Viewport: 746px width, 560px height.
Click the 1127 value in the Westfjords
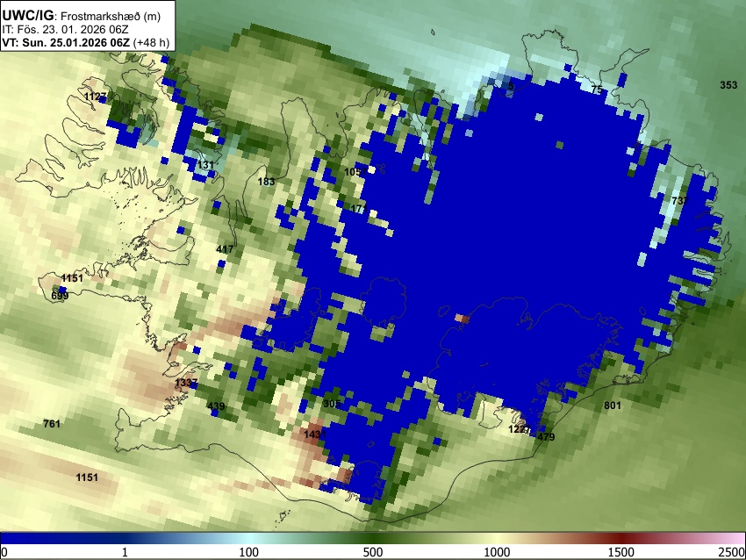[x=96, y=97]
